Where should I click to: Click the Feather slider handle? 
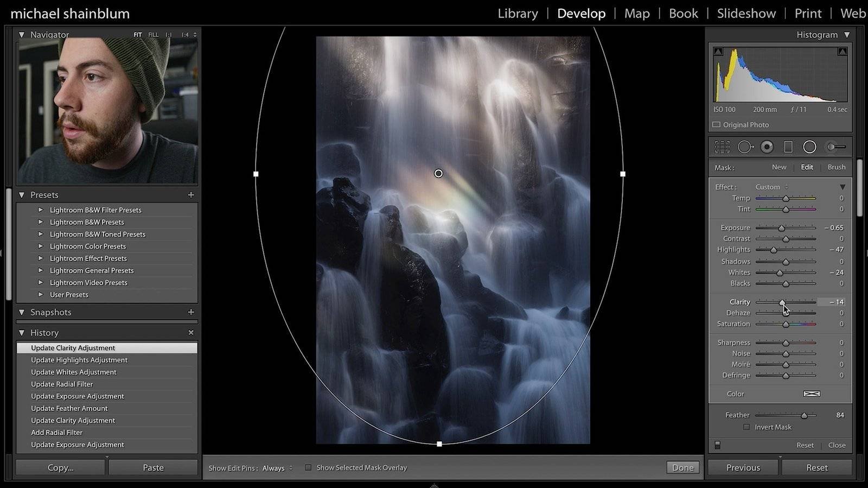coord(804,415)
